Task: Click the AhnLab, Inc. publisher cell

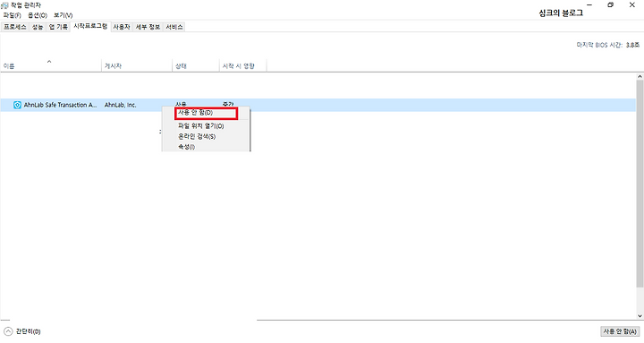Action: pos(121,105)
